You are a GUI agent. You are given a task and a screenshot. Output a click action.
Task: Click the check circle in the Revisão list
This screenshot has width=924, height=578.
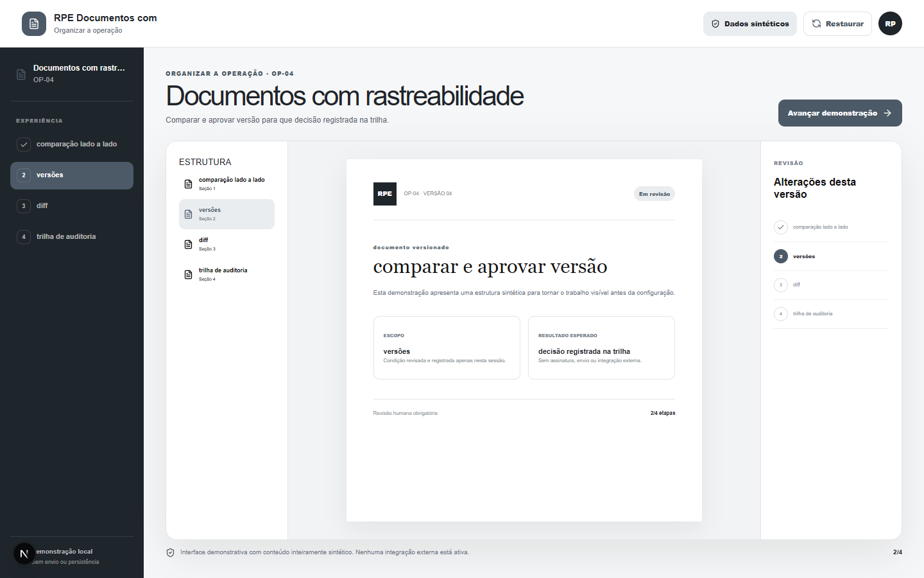click(781, 227)
